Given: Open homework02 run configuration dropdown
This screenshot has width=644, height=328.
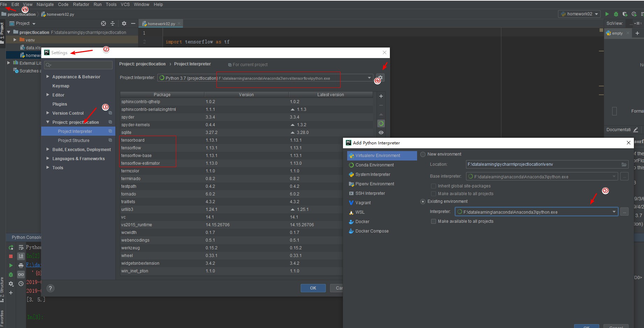Looking at the screenshot, I should click(579, 14).
